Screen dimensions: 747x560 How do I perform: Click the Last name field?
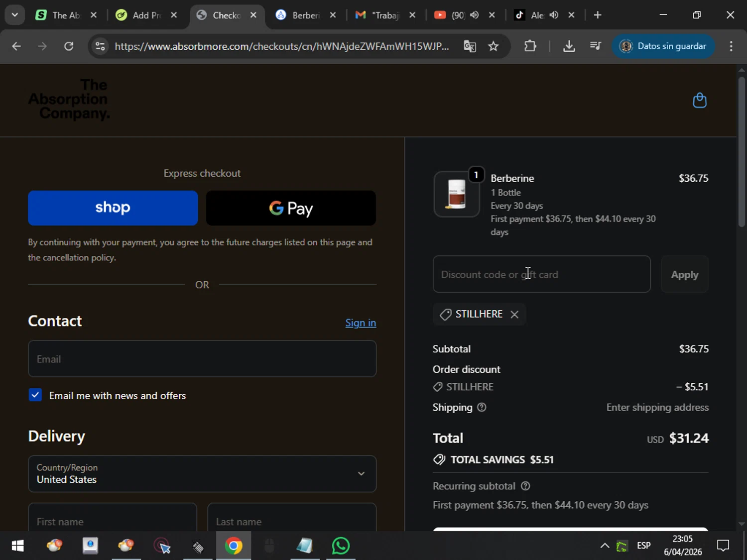pos(292,517)
